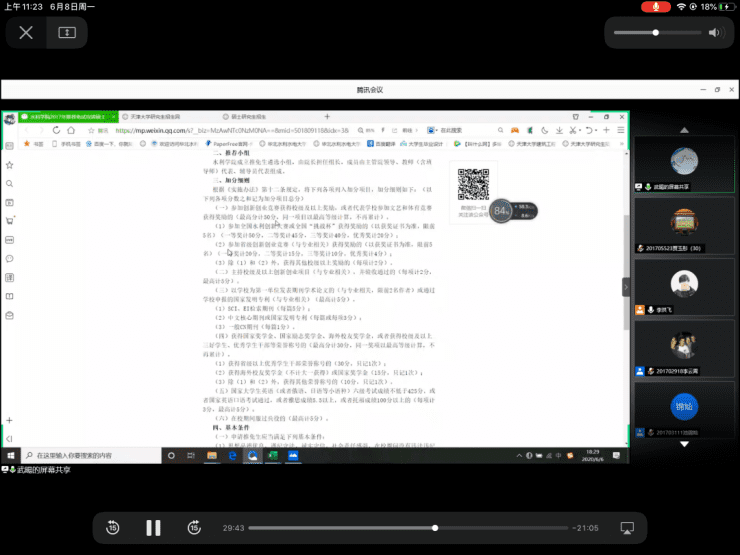Adjust the volume slider
This screenshot has width=740, height=555.
[x=655, y=32]
